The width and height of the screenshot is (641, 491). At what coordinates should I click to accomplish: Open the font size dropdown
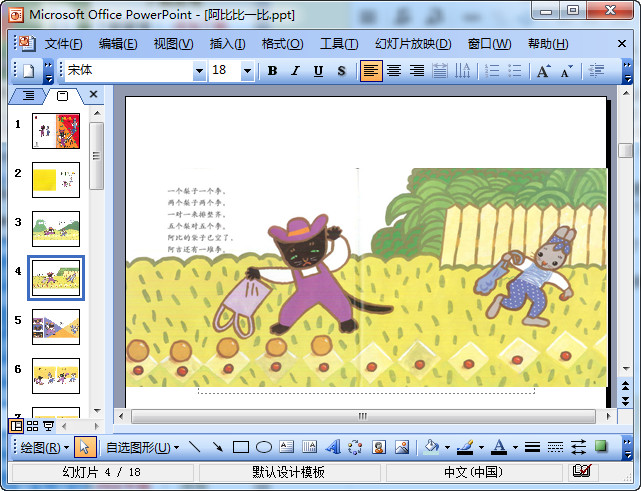pos(247,71)
